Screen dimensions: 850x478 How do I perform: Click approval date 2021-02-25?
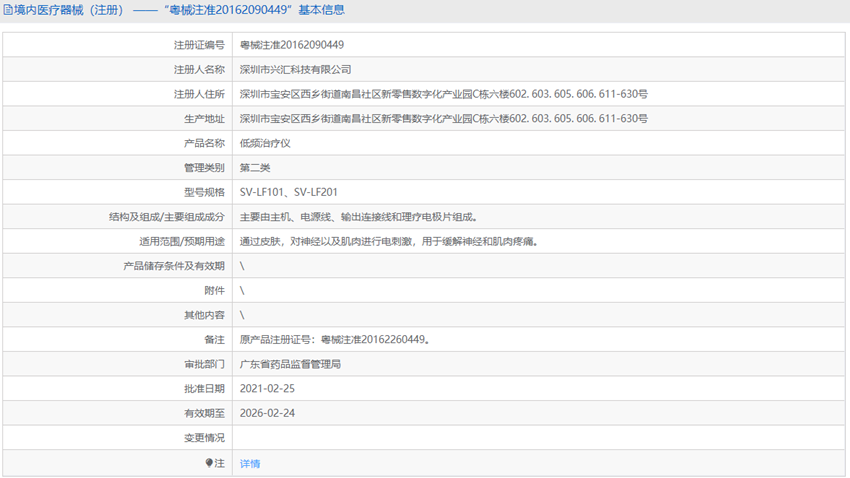[x=267, y=389]
